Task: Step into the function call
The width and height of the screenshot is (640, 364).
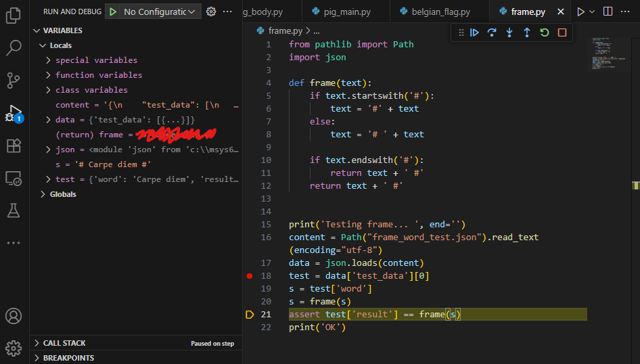Action: [509, 32]
